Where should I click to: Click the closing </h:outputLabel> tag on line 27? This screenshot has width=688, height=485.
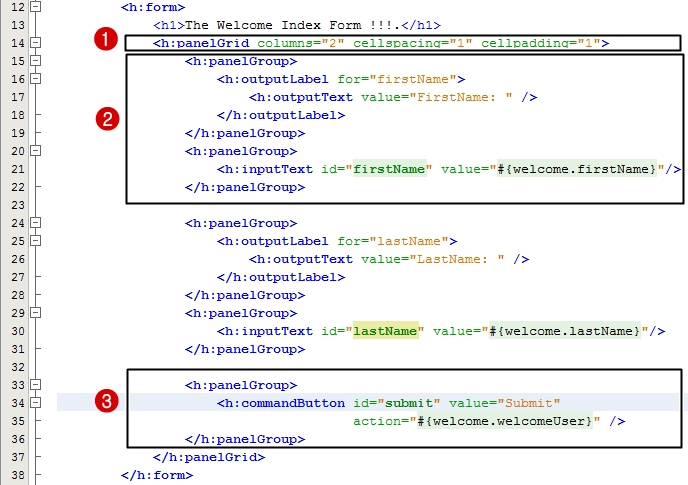tap(281, 277)
